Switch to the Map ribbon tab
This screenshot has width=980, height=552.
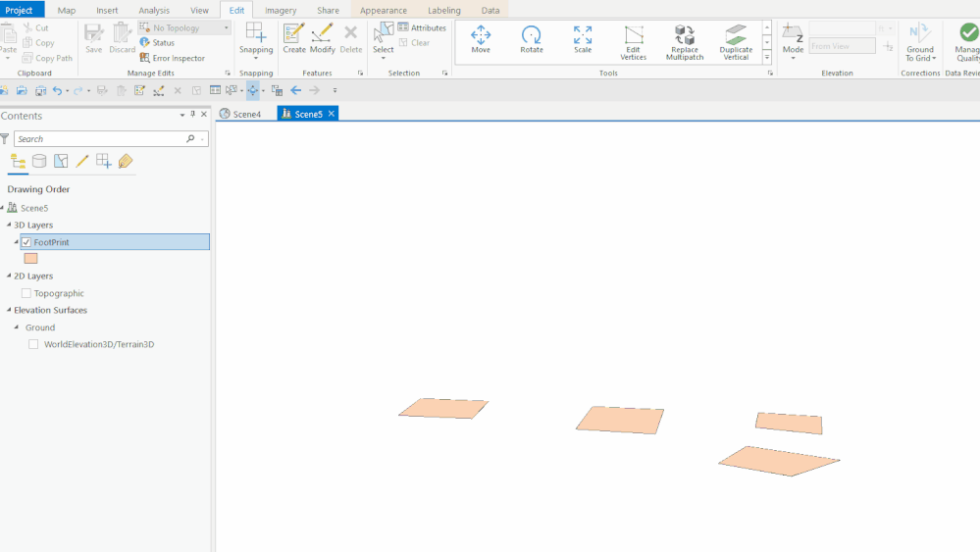[67, 10]
